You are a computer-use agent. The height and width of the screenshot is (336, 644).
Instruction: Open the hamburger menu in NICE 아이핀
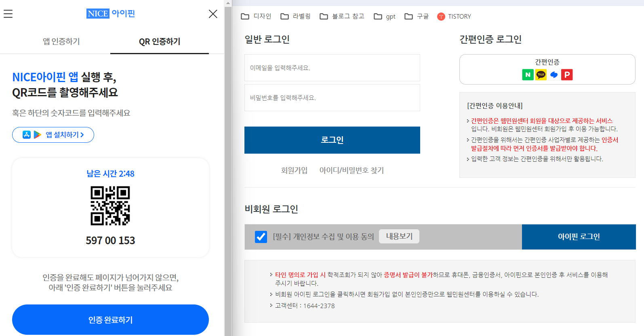coord(8,14)
